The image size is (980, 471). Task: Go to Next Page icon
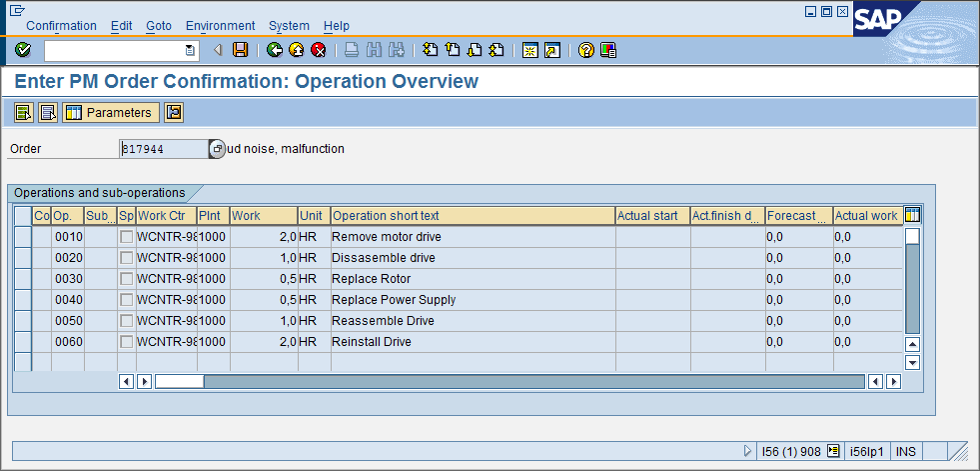point(475,50)
